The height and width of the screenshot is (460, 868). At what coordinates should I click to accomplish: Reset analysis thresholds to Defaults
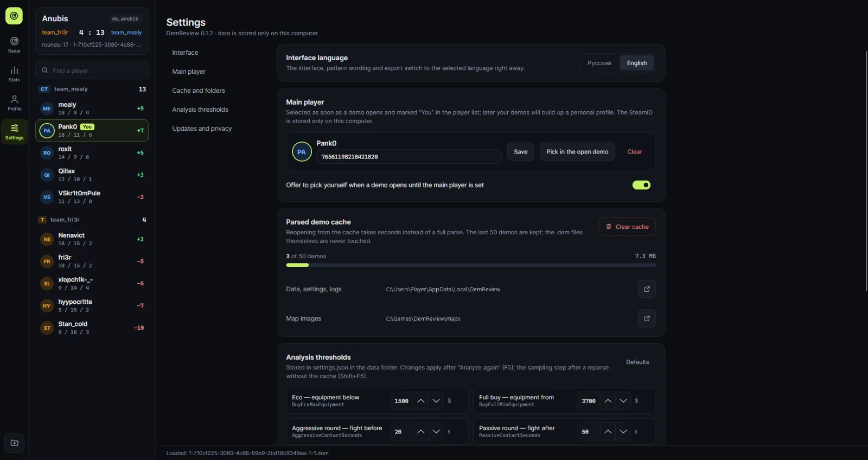pyautogui.click(x=637, y=362)
